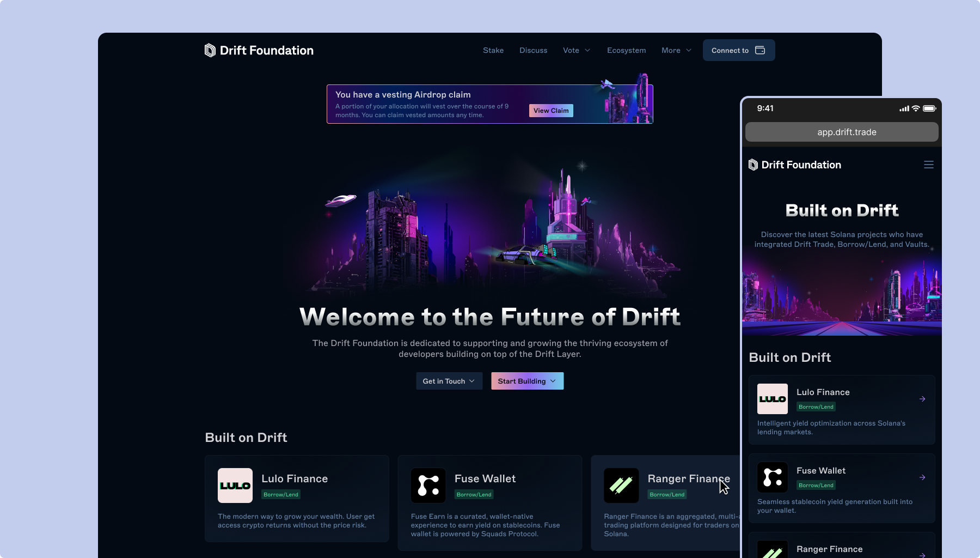Open the Get in Touch dropdown
This screenshot has height=558, width=980.
click(x=449, y=381)
